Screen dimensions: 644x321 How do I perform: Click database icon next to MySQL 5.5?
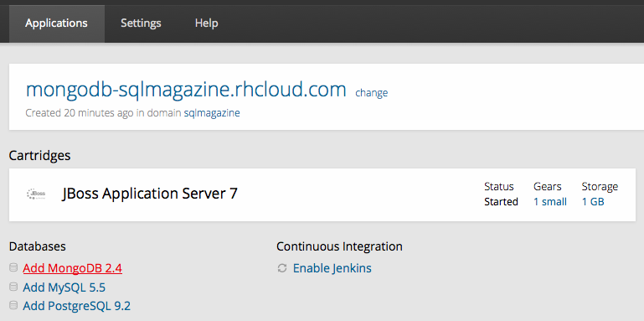pyautogui.click(x=13, y=287)
